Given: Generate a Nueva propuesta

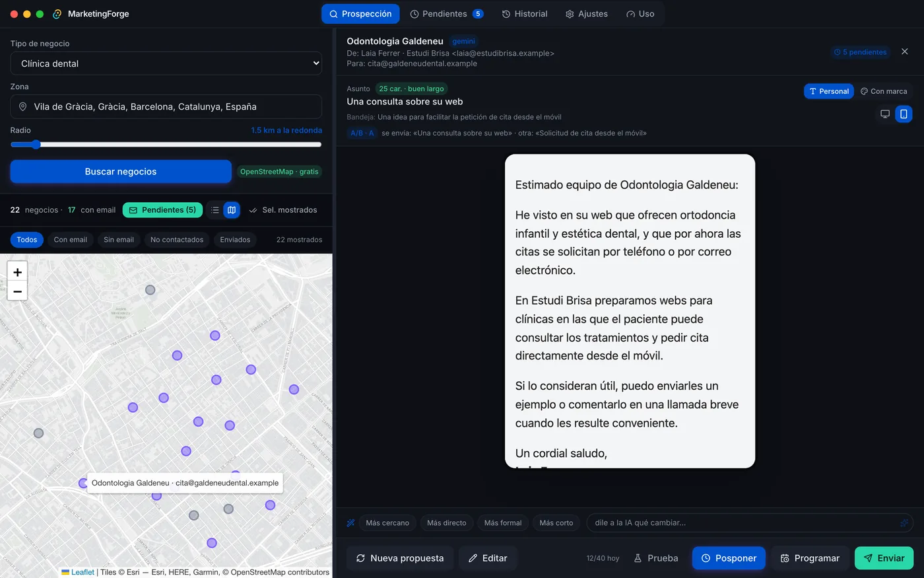Looking at the screenshot, I should point(400,558).
